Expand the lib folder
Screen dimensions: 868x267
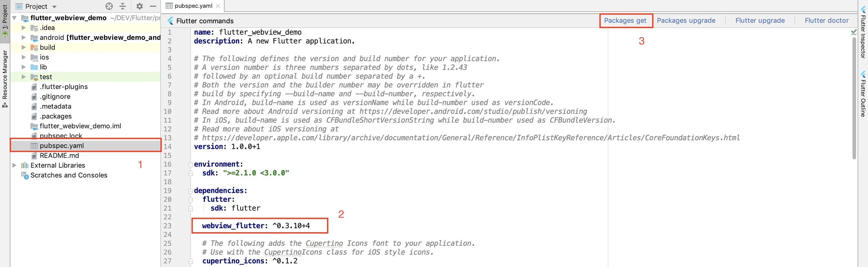click(24, 67)
